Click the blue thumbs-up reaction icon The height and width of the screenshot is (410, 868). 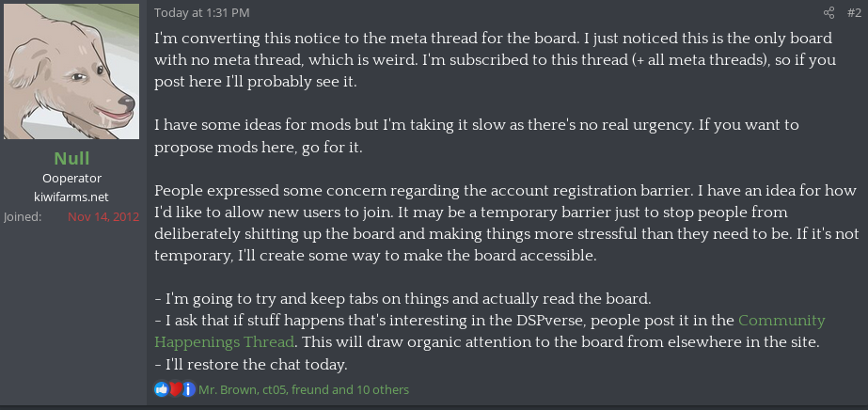click(162, 389)
